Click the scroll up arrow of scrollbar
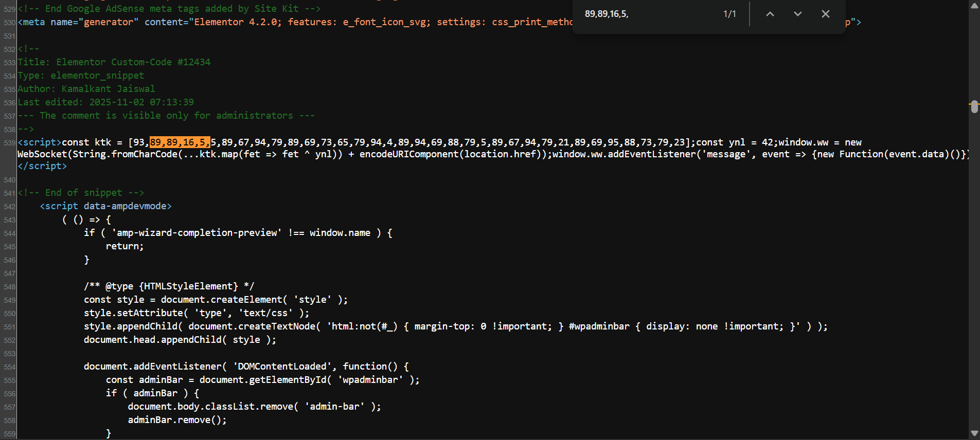980x440 pixels. [x=974, y=6]
